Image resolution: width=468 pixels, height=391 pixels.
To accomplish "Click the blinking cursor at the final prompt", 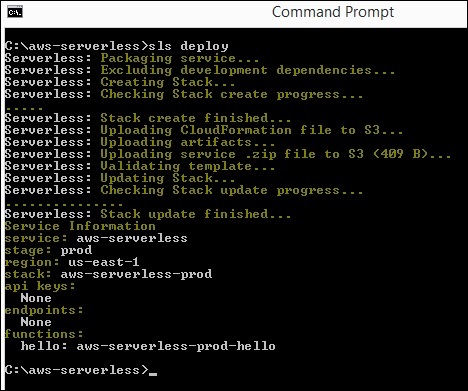I will click(153, 374).
